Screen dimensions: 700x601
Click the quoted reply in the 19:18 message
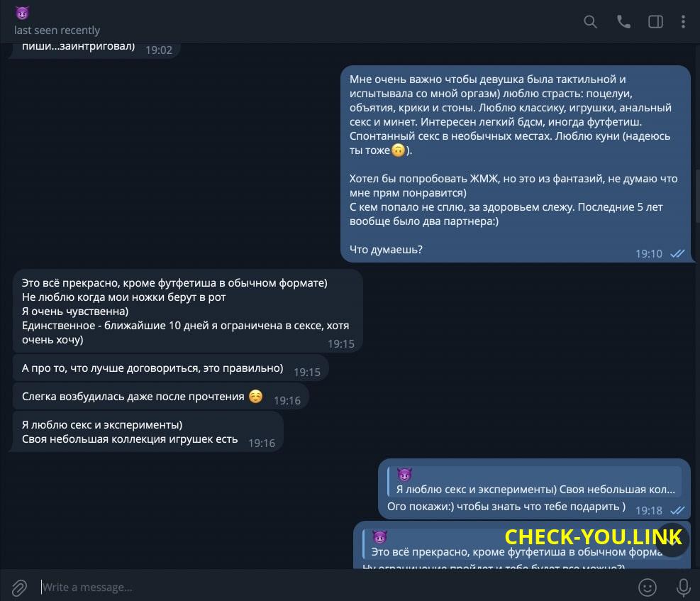(534, 483)
